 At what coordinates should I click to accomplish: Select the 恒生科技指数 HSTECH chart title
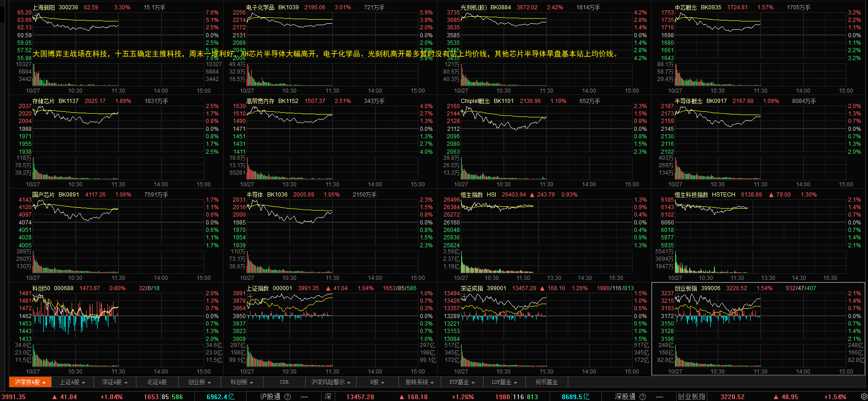pyautogui.click(x=705, y=195)
